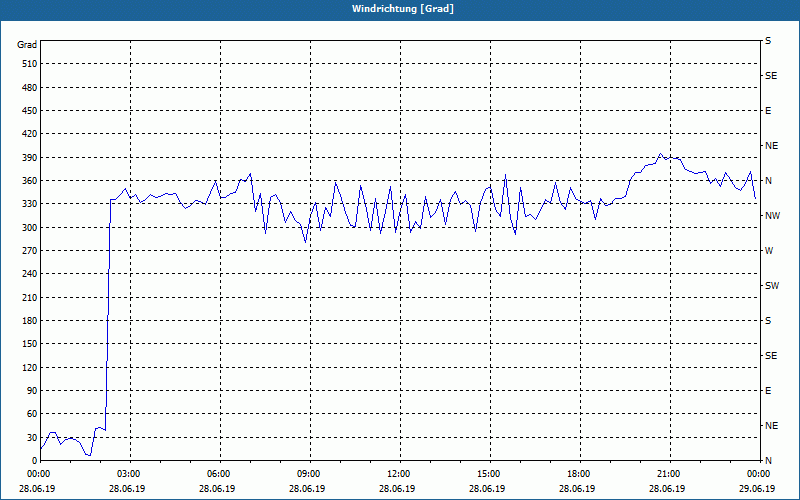800x500 pixels.
Task: Click the SW compass direction label
Action: tap(772, 286)
